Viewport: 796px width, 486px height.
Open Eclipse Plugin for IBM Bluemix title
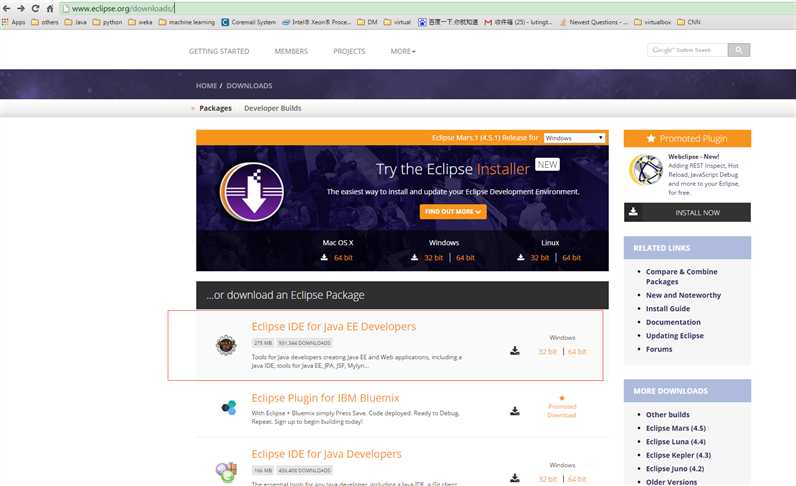325,398
